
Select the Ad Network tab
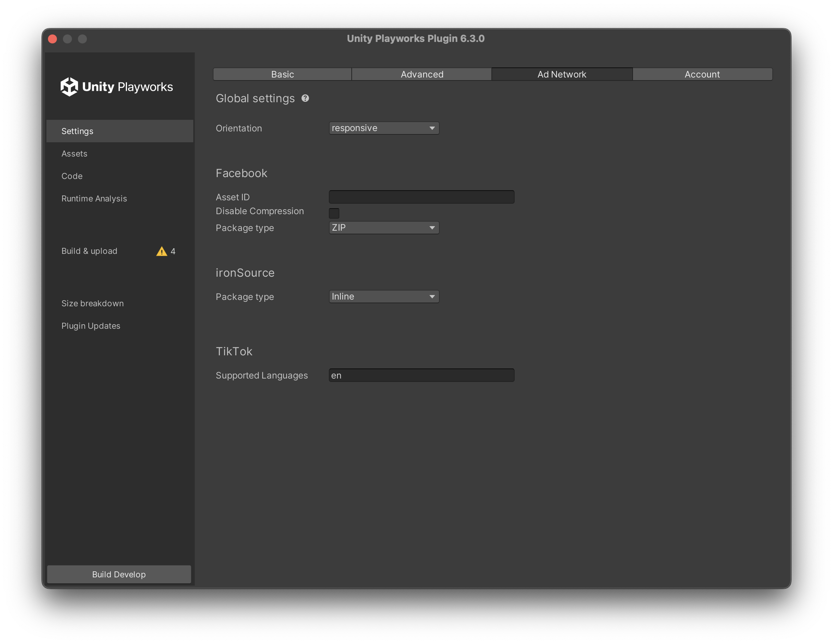(562, 75)
